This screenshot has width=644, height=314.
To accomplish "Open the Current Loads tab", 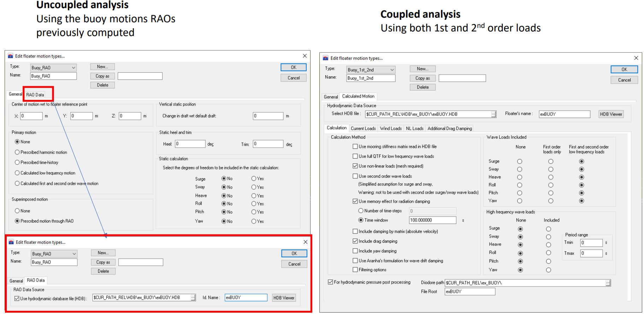I will 363,129.
